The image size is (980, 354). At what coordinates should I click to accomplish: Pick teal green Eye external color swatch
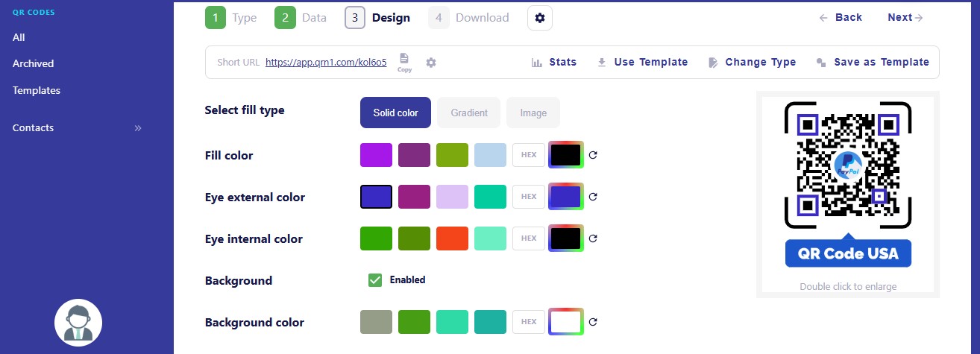(x=490, y=197)
